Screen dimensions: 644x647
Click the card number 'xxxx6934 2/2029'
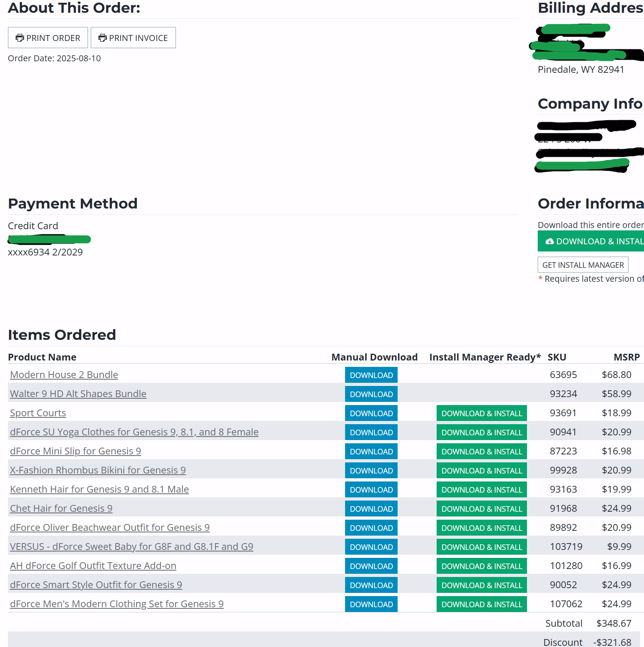coord(45,252)
